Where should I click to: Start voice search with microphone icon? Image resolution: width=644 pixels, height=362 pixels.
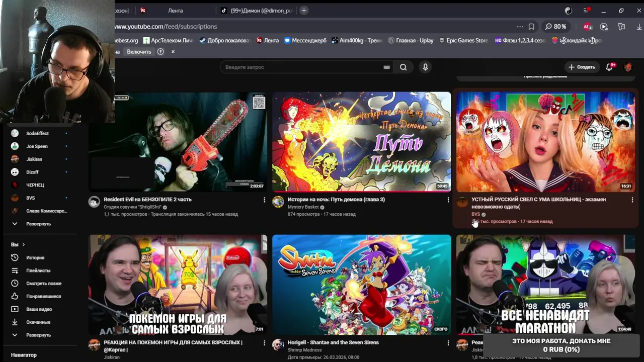pos(425,67)
